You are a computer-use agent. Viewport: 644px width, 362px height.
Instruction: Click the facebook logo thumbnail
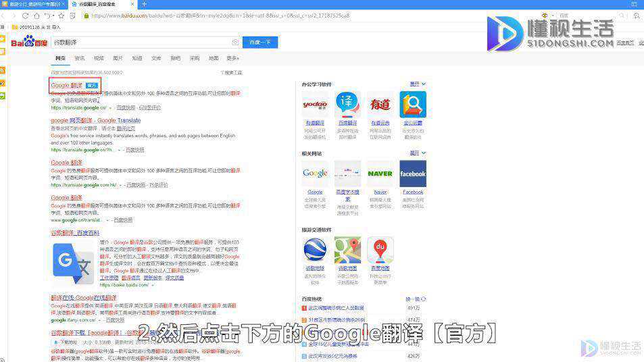point(413,174)
